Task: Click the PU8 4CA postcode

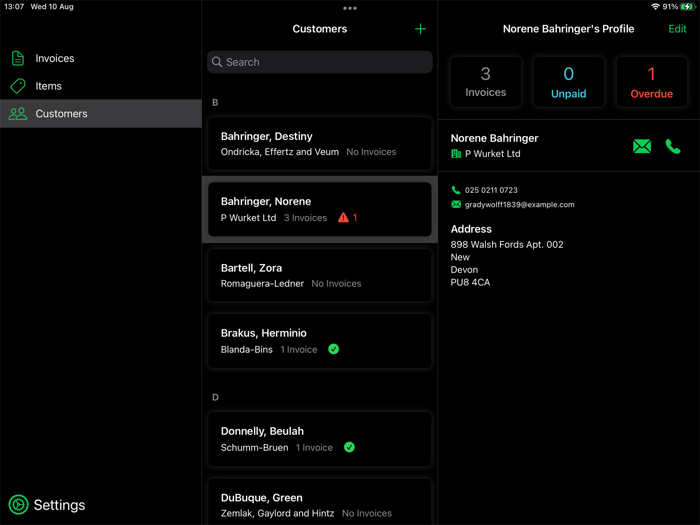Action: click(x=470, y=282)
